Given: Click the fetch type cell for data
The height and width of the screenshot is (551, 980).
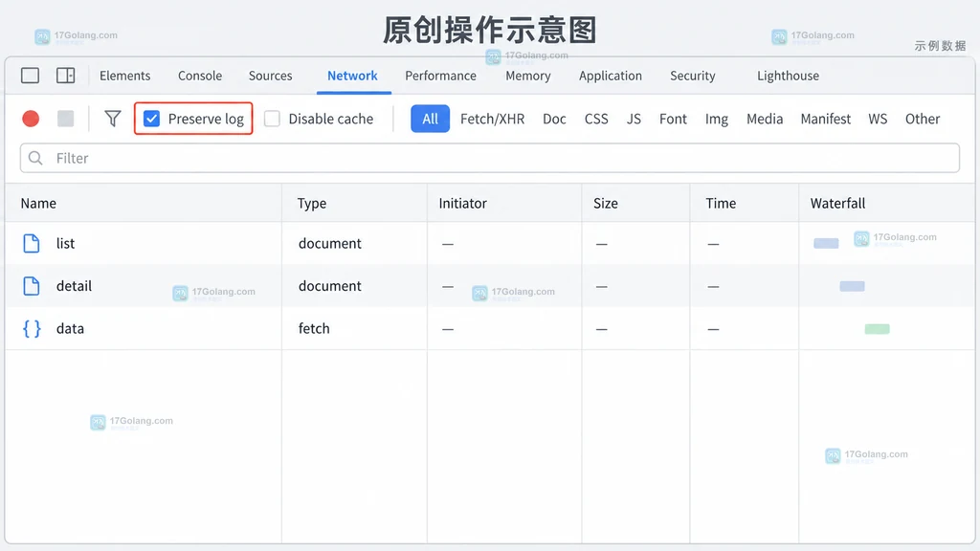Looking at the screenshot, I should (314, 328).
